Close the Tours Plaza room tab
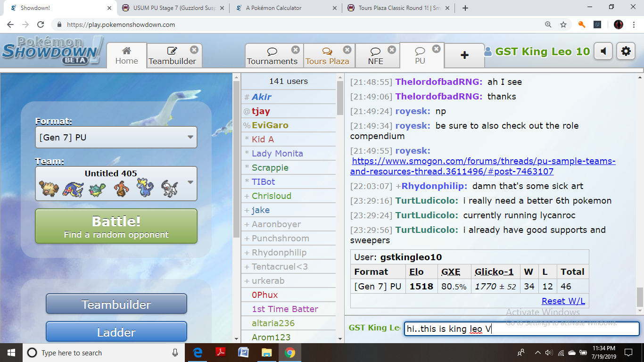 [347, 49]
